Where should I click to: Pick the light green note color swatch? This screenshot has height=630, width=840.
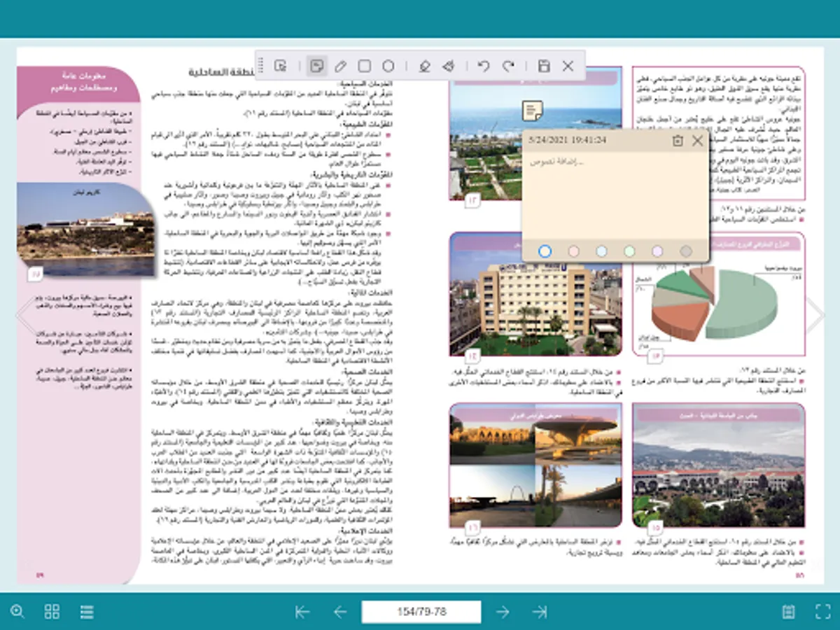629,251
